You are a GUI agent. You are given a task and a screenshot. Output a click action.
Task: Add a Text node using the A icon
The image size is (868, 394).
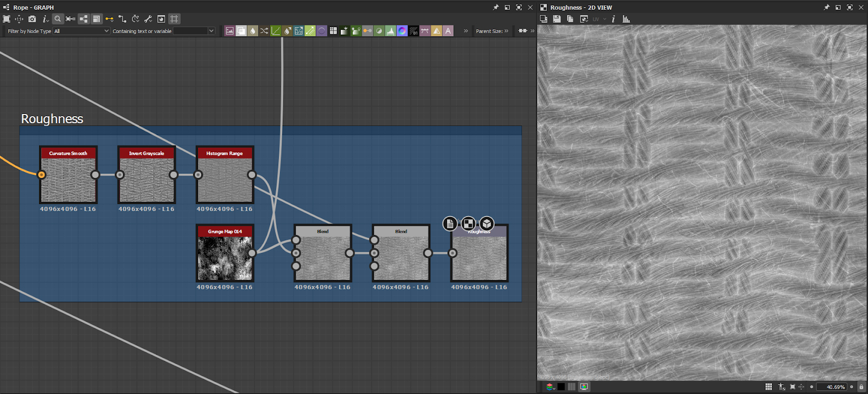[448, 31]
